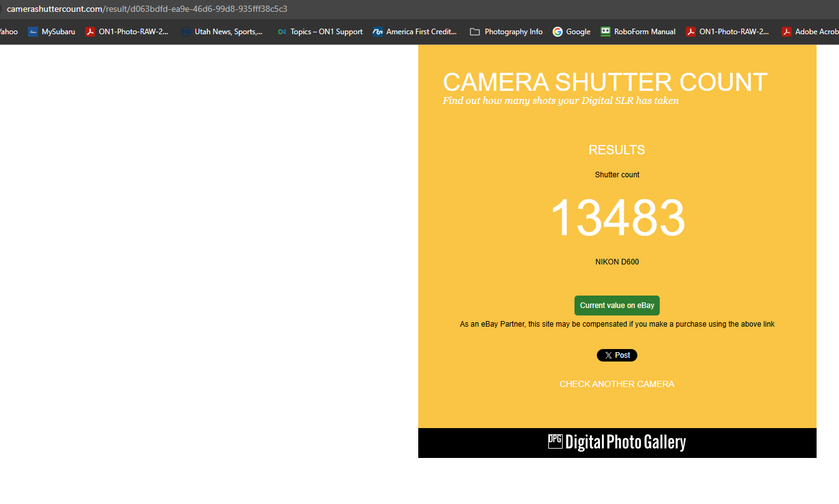Open the second ON1-Photo-RAW PDF bookmark

point(728,32)
